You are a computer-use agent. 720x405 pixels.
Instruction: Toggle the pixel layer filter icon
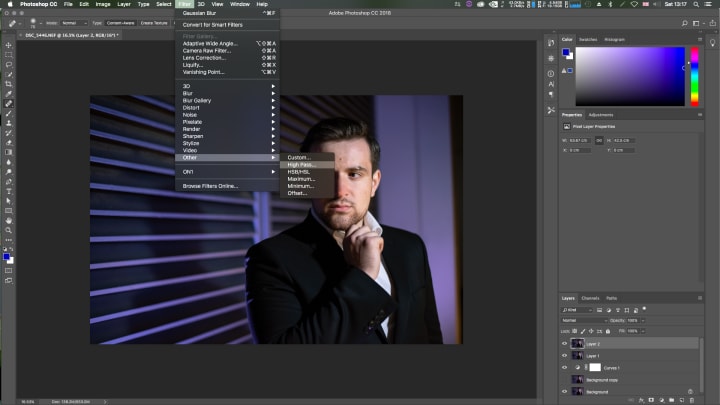coord(599,310)
